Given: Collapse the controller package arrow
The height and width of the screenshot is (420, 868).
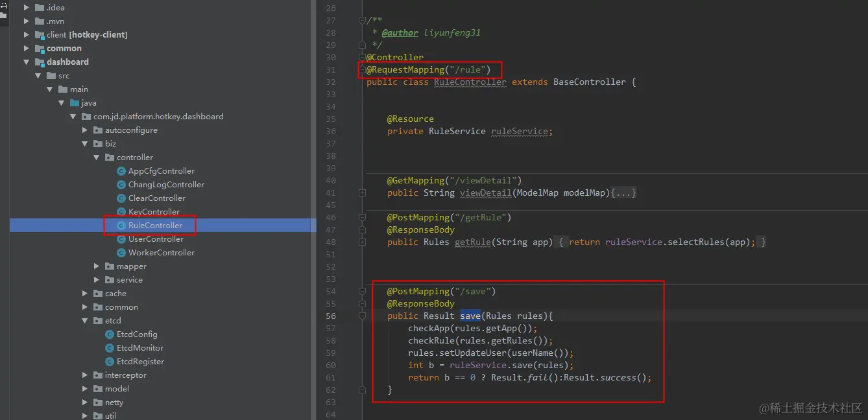Looking at the screenshot, I should tap(97, 157).
